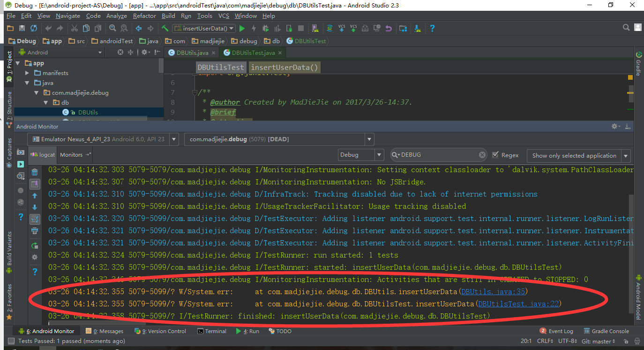Image resolution: width=644 pixels, height=350 pixels.
Task: Click the Debug bug icon in toolbar
Action: tap(266, 28)
